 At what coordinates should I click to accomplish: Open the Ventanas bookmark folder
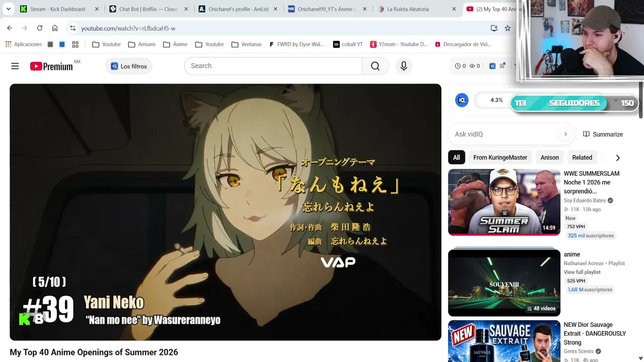[247, 44]
